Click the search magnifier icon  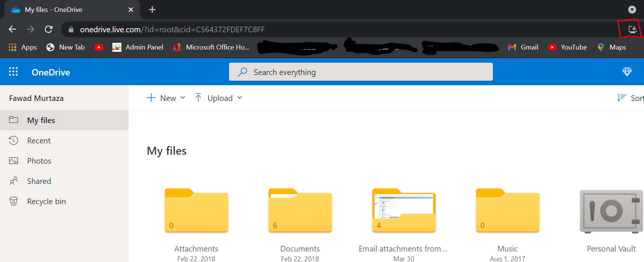tap(242, 72)
